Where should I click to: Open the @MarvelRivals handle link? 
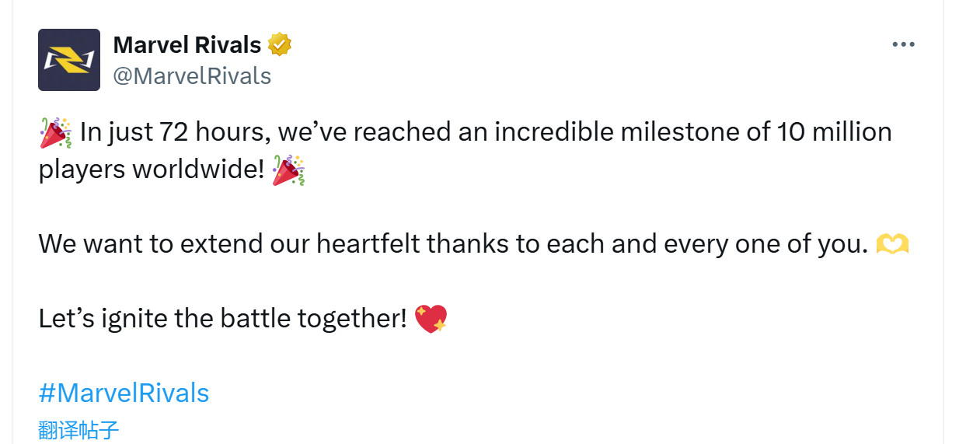[192, 75]
